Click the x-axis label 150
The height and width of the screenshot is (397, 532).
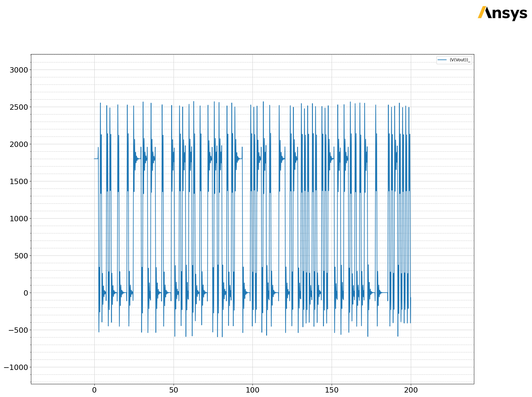pyautogui.click(x=332, y=390)
